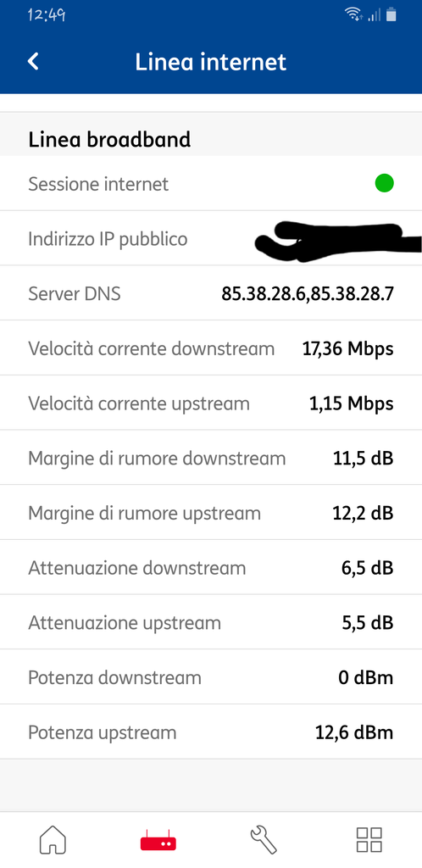The image size is (422, 868).
Task: Open the wrench tools icon
Action: tap(264, 840)
